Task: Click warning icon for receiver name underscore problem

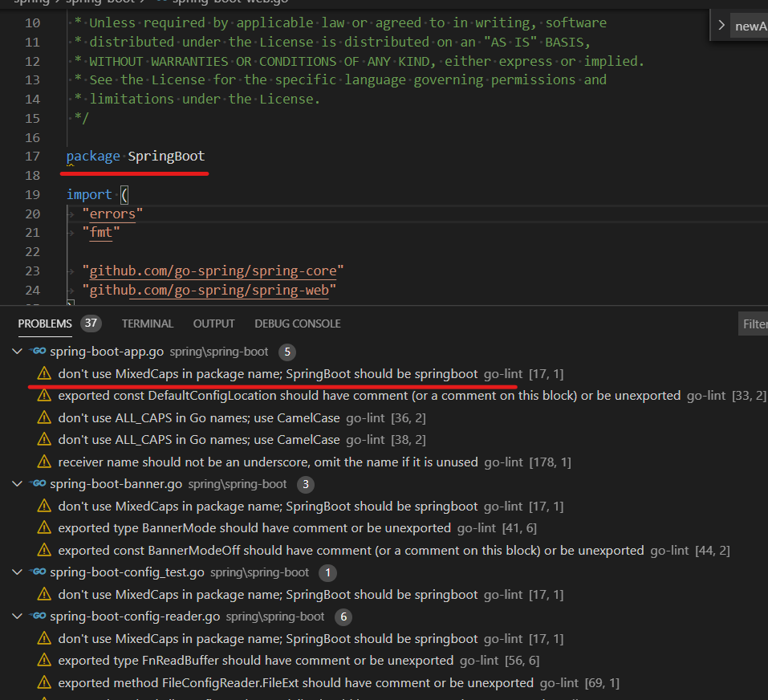Action: click(44, 462)
